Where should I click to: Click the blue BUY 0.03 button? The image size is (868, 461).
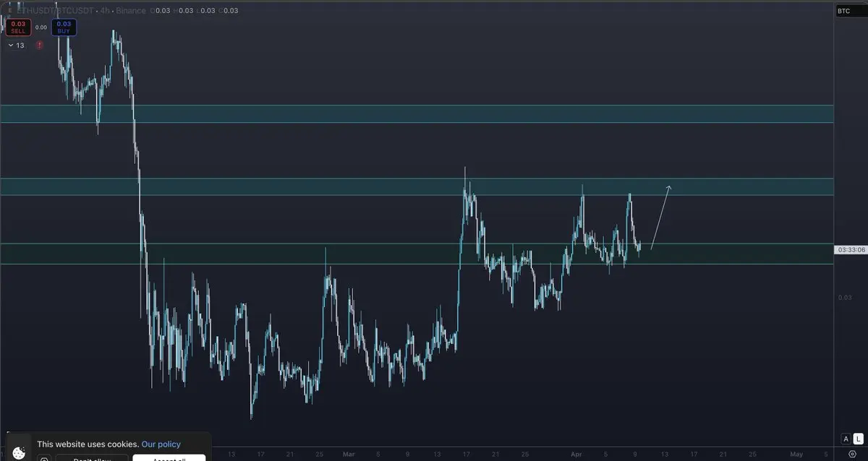[64, 27]
